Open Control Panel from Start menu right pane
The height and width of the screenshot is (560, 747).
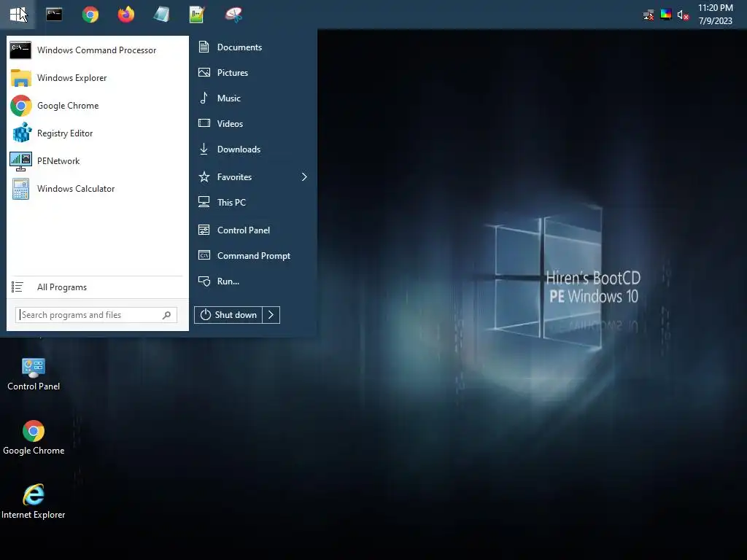(253, 230)
